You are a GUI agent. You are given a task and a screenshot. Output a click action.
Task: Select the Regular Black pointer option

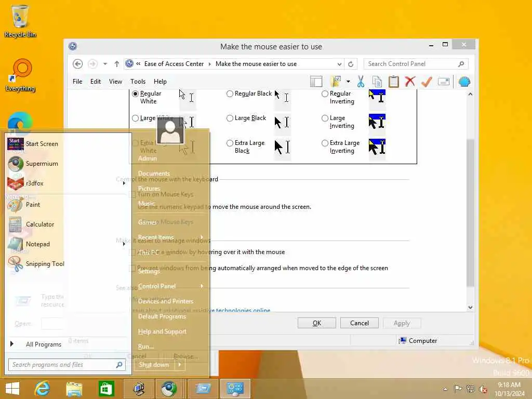pyautogui.click(x=230, y=94)
